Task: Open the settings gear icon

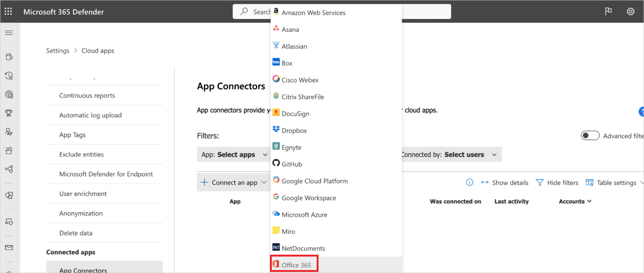Action: pyautogui.click(x=631, y=11)
